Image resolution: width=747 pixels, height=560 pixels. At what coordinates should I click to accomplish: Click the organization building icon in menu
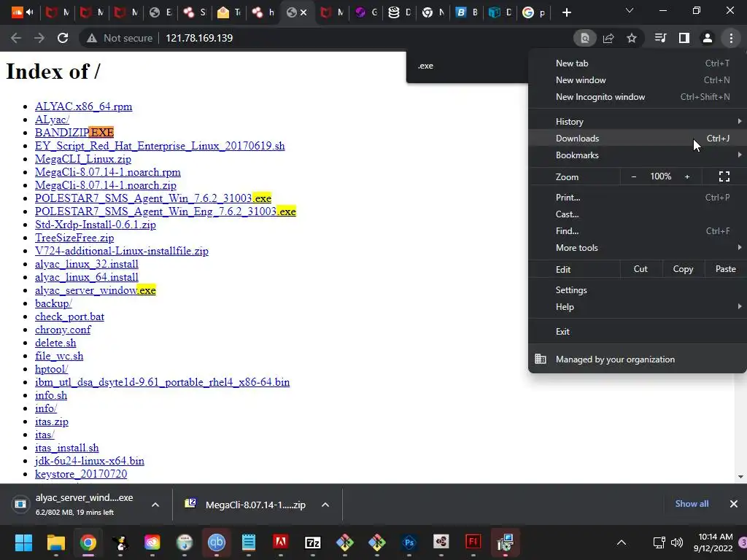[x=541, y=359]
